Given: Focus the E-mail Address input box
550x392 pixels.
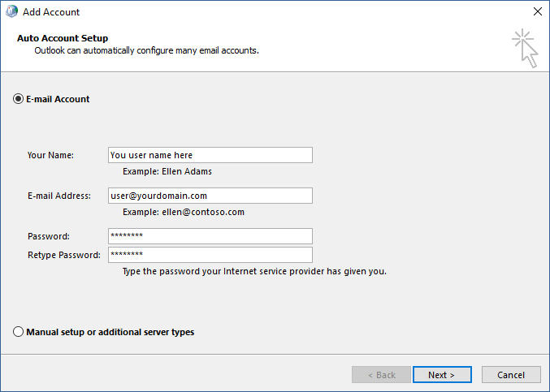Looking at the screenshot, I should (x=210, y=196).
